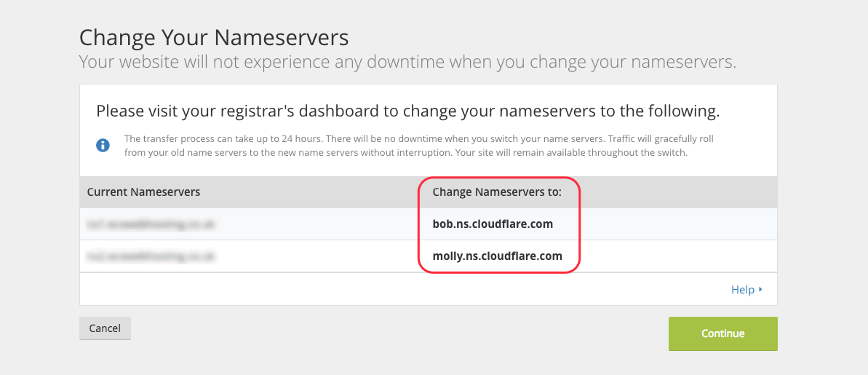
Task: Click the downtime subtitle below the title
Action: point(407,62)
